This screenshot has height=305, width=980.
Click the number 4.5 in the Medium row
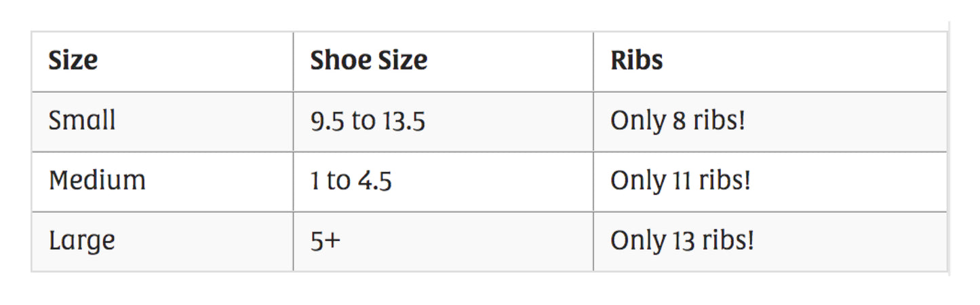point(376,181)
